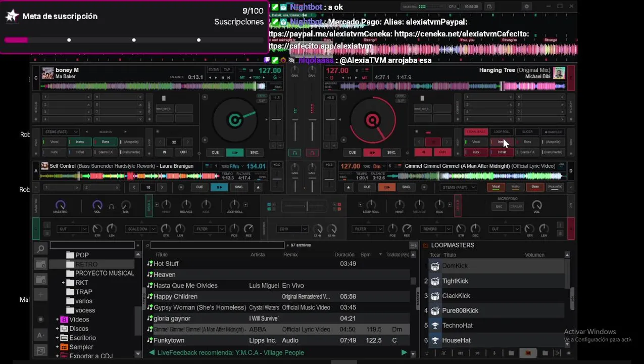Click loop OUT button on deck B

pos(442,152)
